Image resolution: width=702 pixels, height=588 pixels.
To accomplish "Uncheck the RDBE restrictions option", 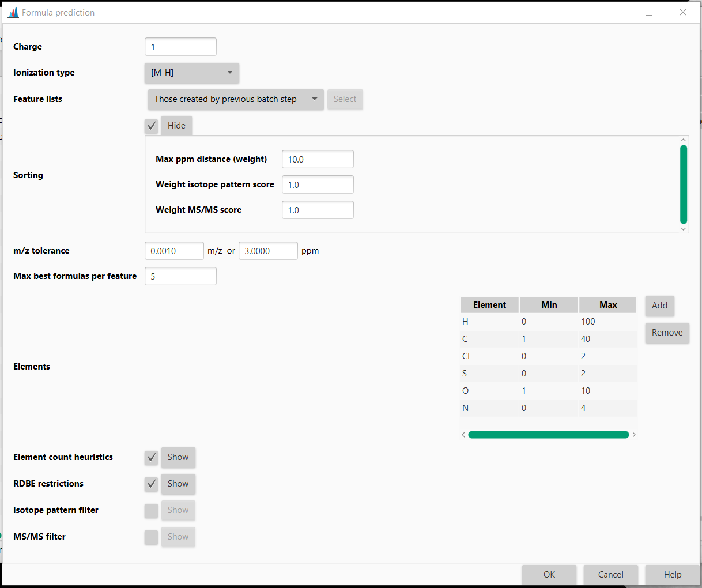I will [x=151, y=484].
